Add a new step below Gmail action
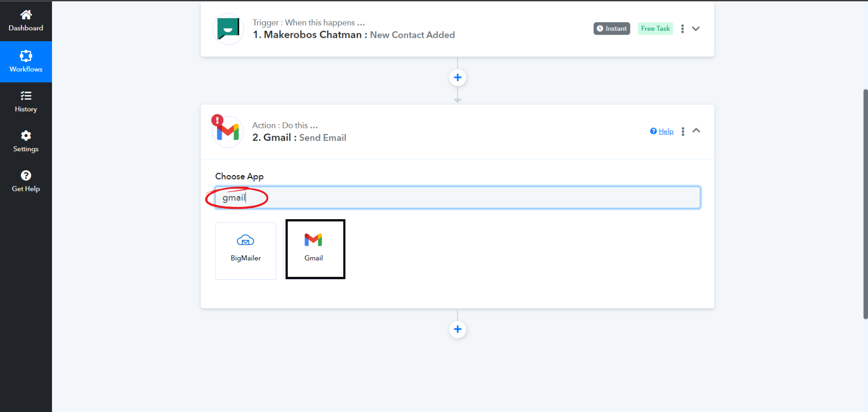This screenshot has height=412, width=868. tap(457, 329)
